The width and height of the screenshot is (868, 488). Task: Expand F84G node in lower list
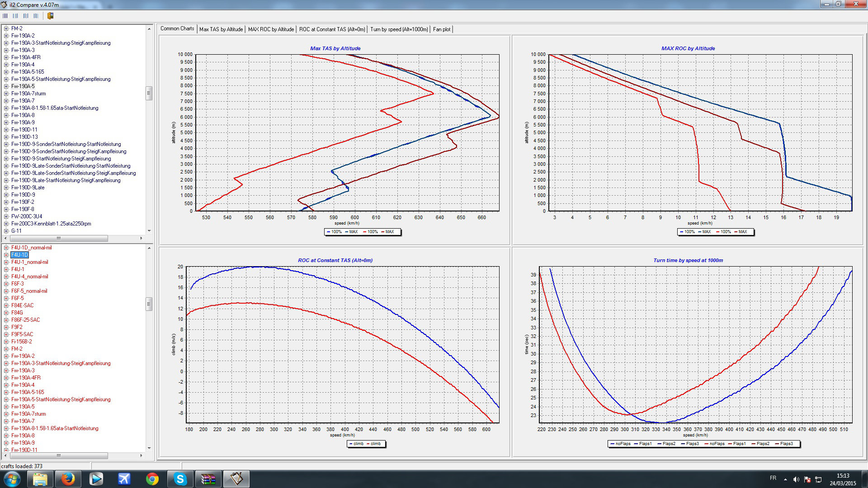[6, 313]
